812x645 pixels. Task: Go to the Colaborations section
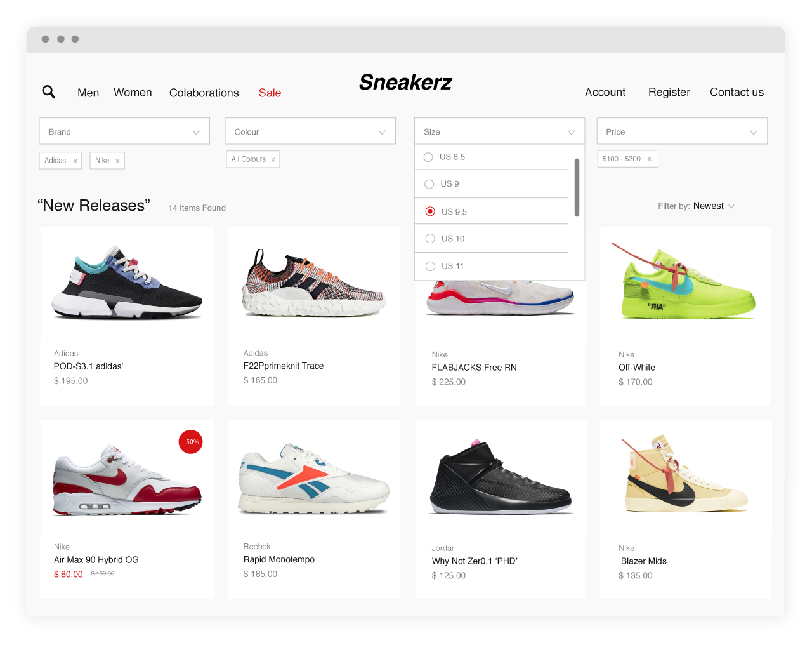tap(204, 93)
